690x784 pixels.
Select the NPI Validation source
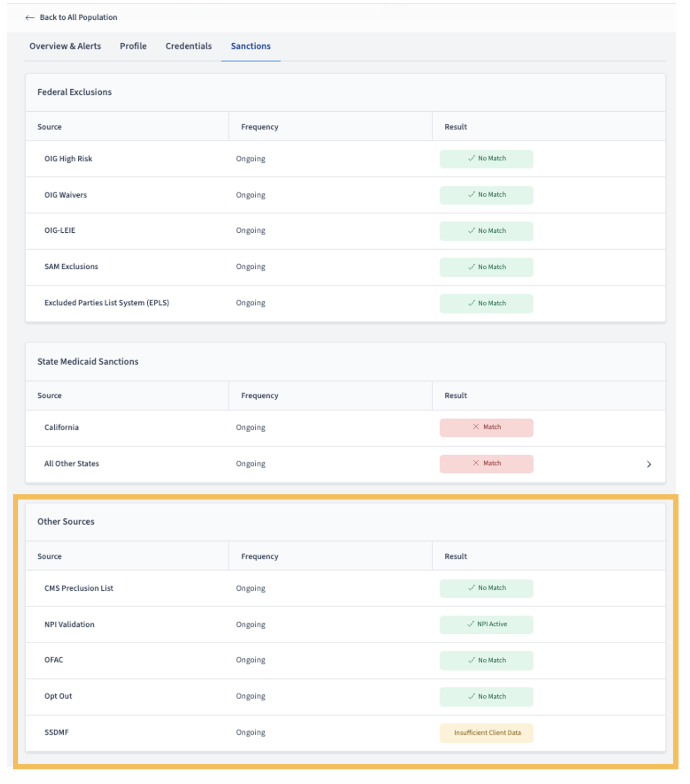point(69,624)
